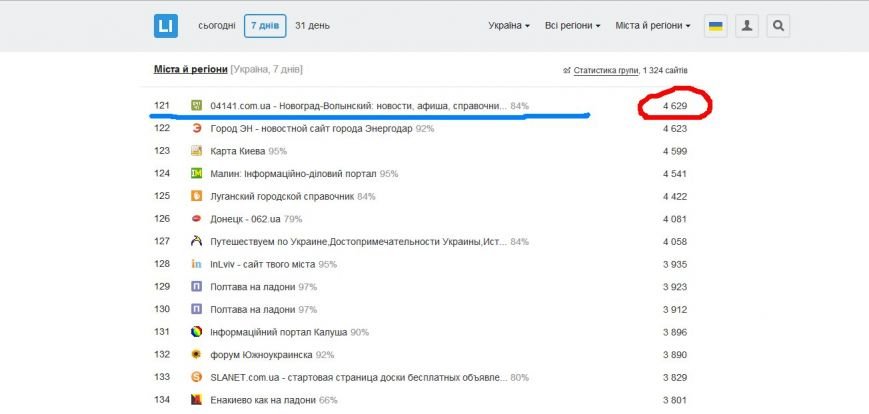Click the Город ЭН favicon icon

click(x=197, y=128)
